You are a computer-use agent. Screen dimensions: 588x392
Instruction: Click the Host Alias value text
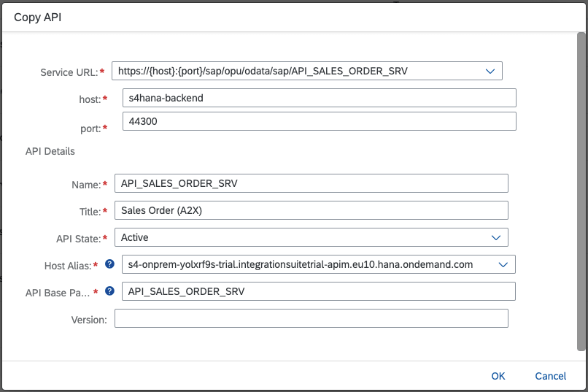(301, 264)
